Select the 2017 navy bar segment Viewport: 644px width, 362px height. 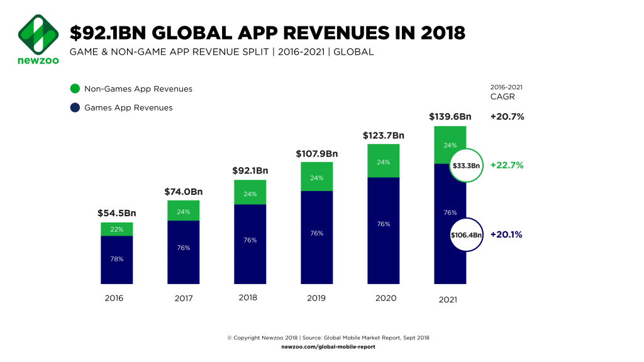point(183,252)
